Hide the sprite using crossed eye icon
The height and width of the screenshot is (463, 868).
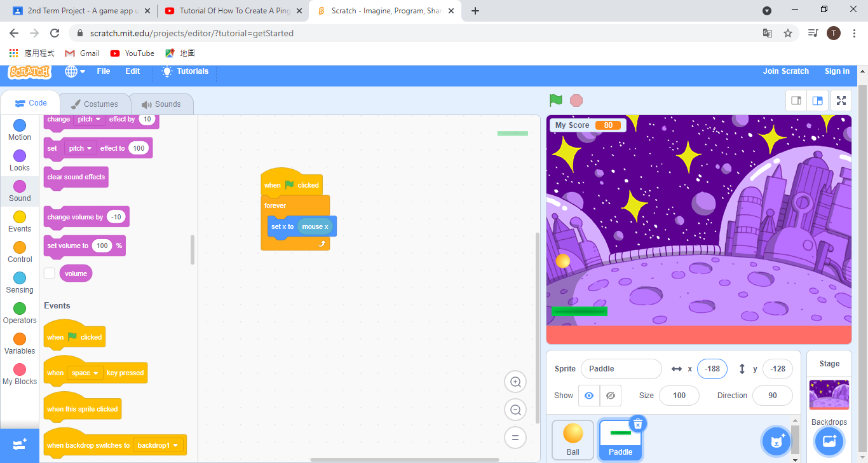[x=611, y=396]
